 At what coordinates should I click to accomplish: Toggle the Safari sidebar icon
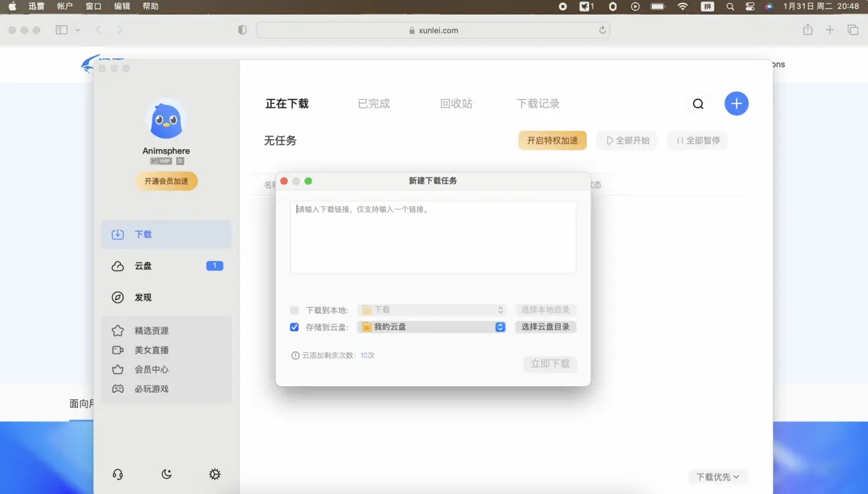pos(61,30)
